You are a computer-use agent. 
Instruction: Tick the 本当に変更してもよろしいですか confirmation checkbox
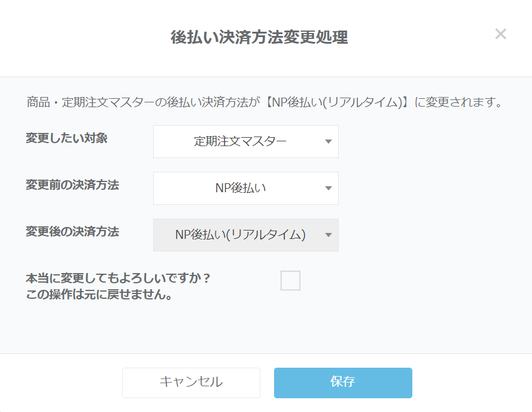[290, 281]
